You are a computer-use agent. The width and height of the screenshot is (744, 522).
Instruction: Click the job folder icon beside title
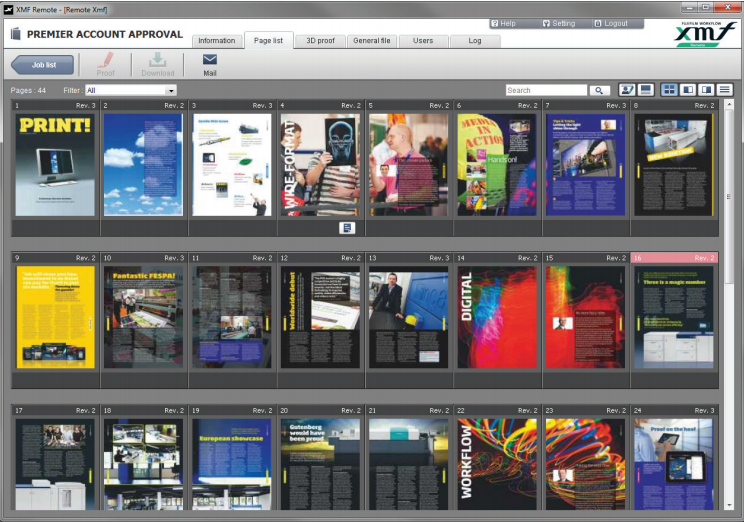[16, 34]
